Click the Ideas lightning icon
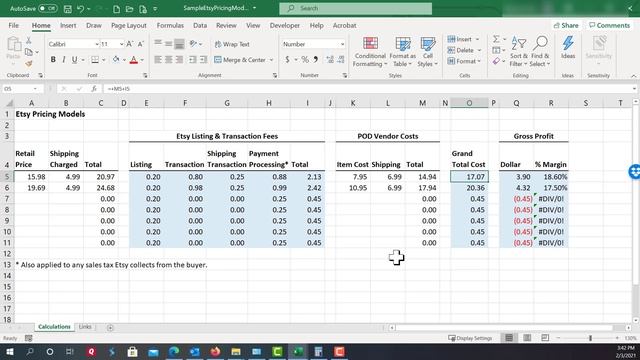This screenshot has width=640, height=360. [x=568, y=48]
